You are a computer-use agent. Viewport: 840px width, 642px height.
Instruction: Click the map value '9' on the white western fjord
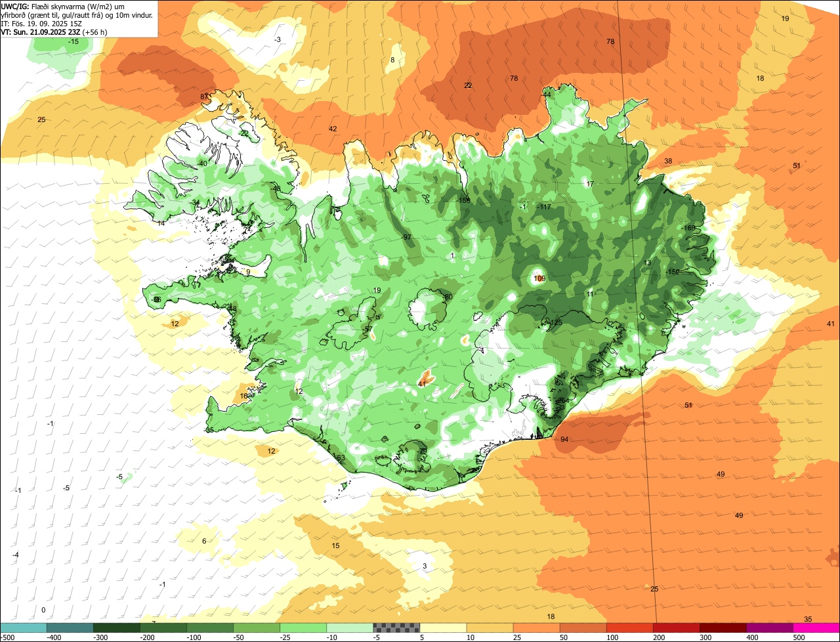tap(248, 272)
